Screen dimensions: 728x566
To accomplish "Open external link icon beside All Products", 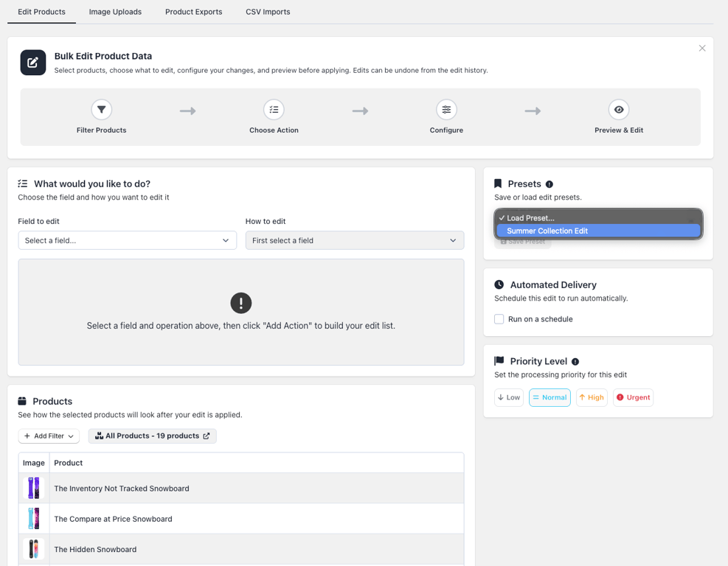I will click(207, 436).
